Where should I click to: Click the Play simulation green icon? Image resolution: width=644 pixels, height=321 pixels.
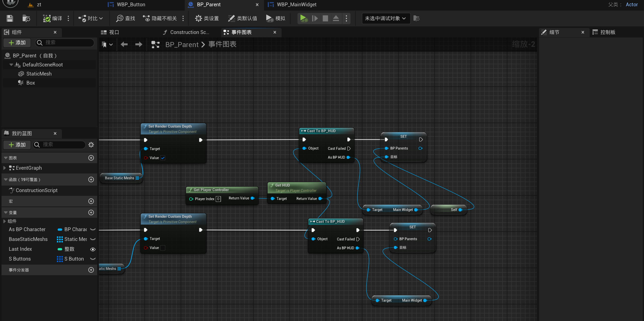click(303, 18)
